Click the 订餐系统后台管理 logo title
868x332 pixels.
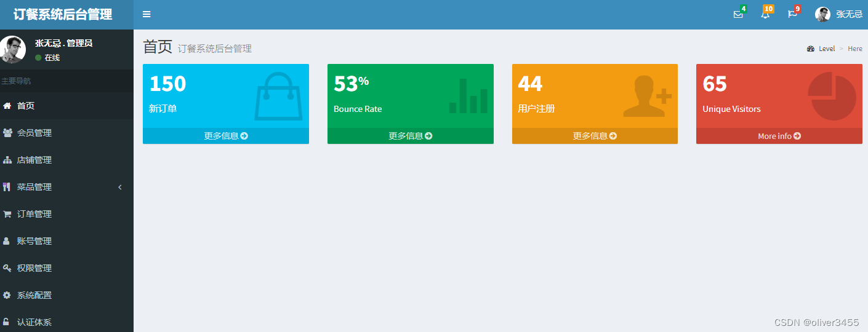click(x=63, y=14)
